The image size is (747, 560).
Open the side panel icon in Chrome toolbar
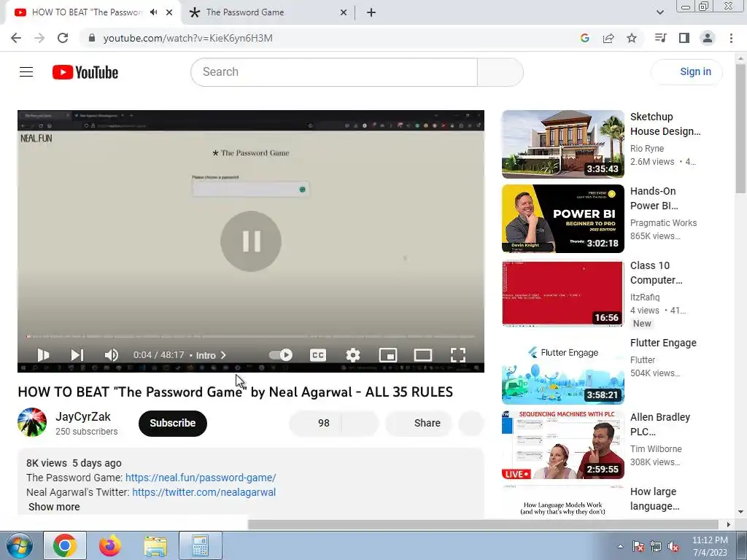[x=684, y=38]
